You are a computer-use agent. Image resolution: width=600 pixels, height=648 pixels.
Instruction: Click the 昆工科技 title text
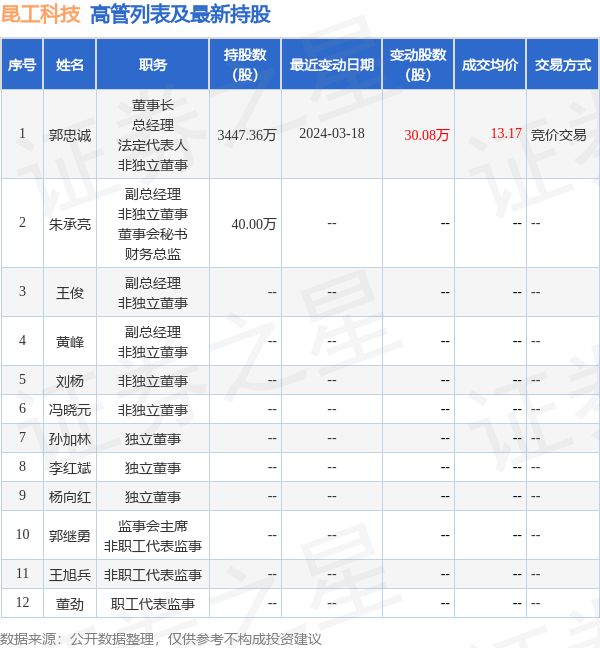[40, 14]
